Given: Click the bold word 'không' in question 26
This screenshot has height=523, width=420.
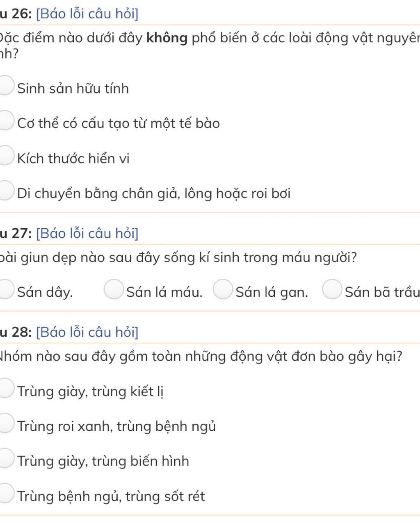Looking at the screenshot, I should click(x=167, y=38).
